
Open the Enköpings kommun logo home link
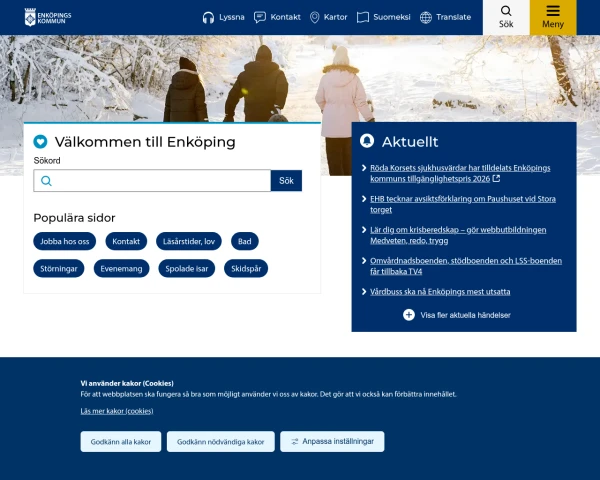48,17
